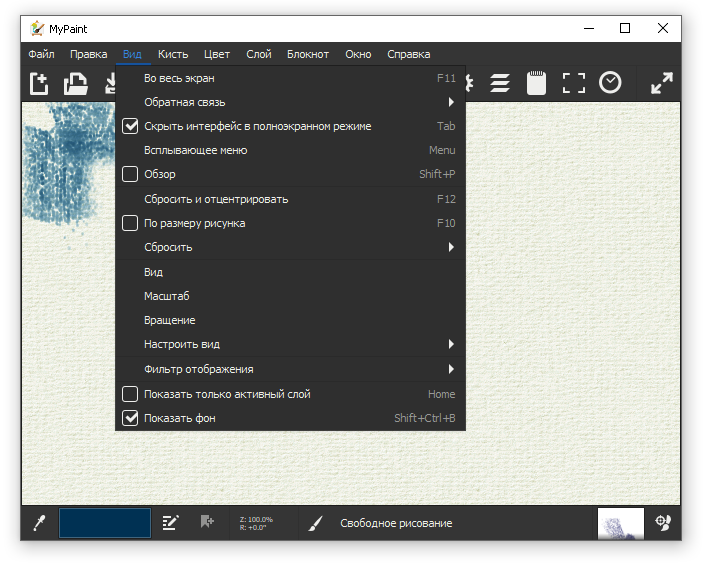Open the layers panel stacked-lines icon
727x566 pixels.
coord(500,83)
